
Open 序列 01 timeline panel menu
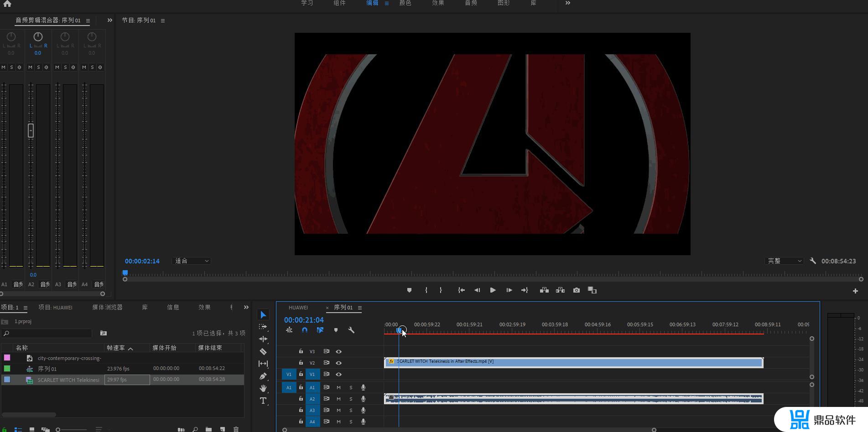point(360,308)
